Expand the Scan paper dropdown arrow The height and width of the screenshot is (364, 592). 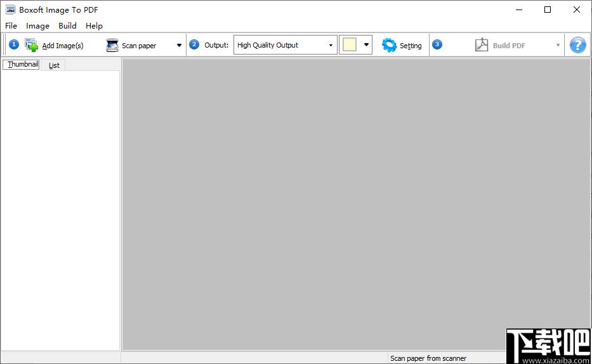[x=179, y=46]
